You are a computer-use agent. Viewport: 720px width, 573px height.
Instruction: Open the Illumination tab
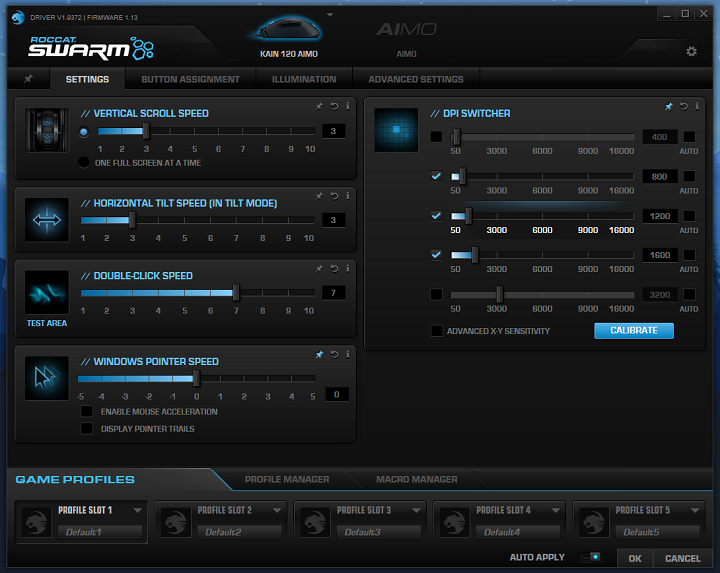(304, 79)
